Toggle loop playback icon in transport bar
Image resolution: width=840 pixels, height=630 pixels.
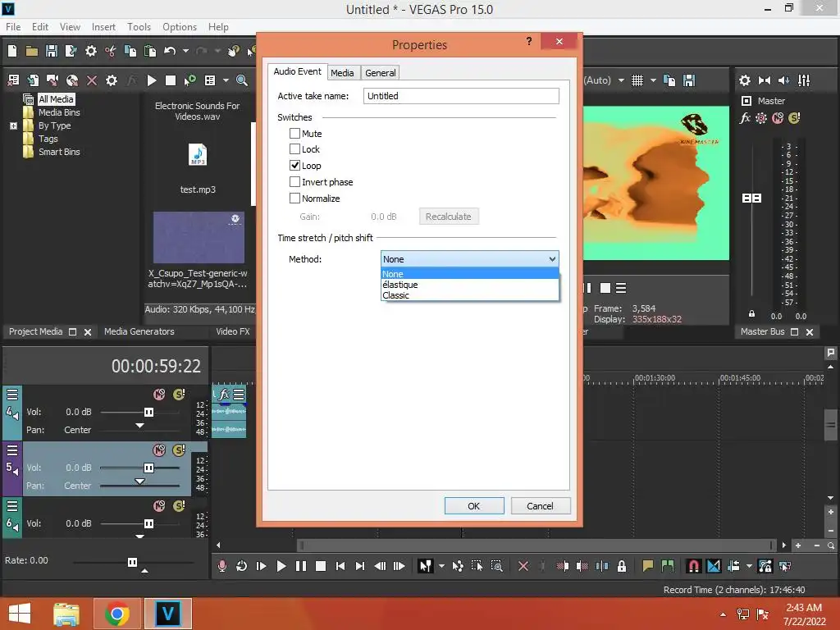pos(242,566)
